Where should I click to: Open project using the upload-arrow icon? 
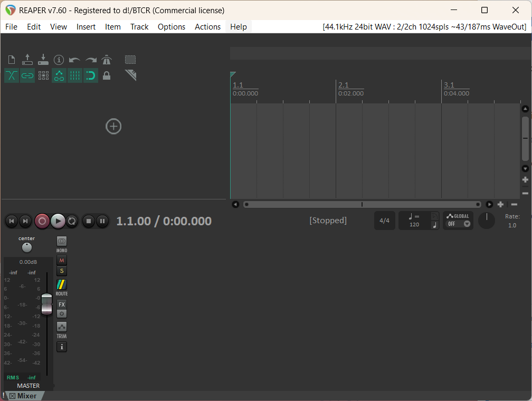(27, 60)
